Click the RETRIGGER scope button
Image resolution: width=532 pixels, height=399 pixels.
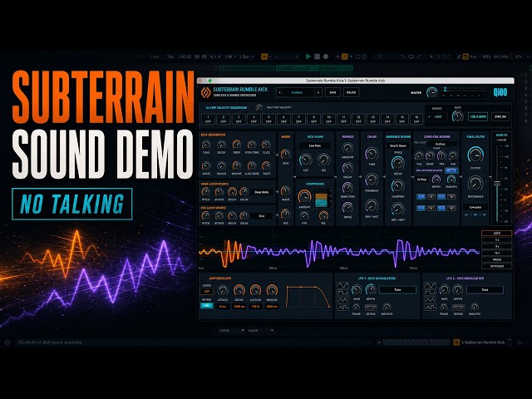497,266
